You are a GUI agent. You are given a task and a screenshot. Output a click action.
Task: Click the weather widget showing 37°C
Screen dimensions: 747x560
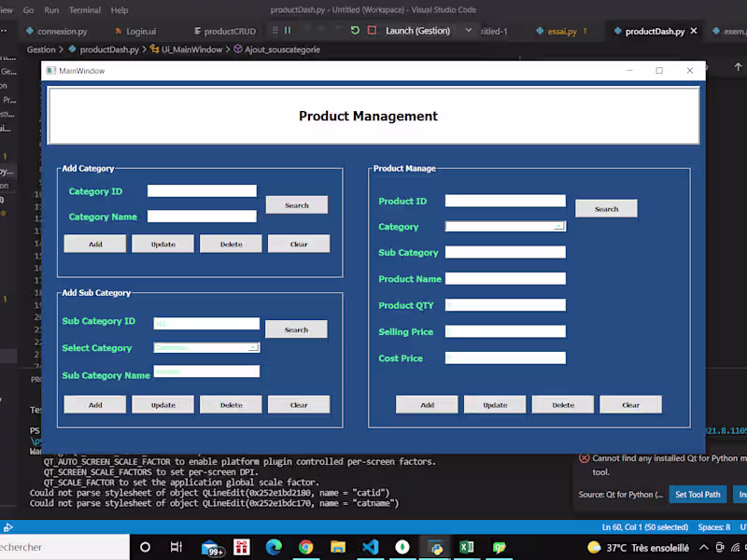639,547
